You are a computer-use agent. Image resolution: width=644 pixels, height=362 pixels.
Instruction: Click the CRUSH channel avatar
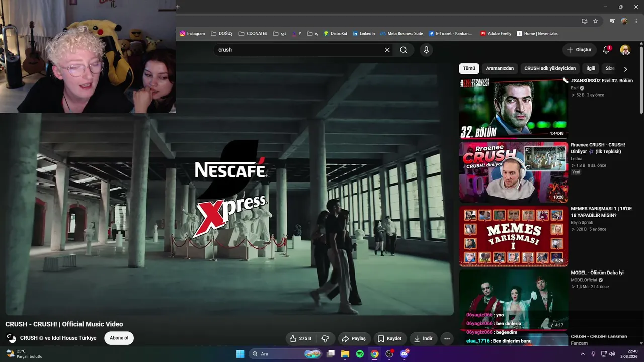pos(11,338)
